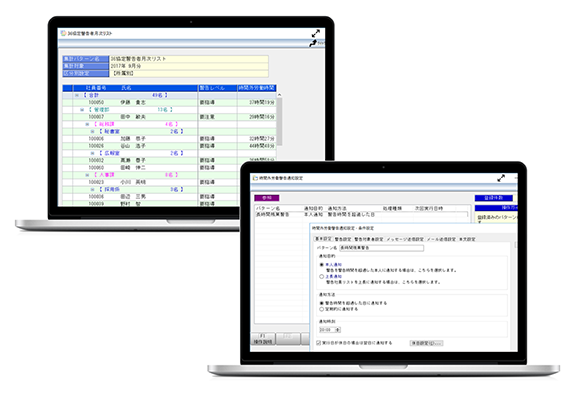
Task: Select the 定期的に通知する radio option
Action: click(322, 309)
